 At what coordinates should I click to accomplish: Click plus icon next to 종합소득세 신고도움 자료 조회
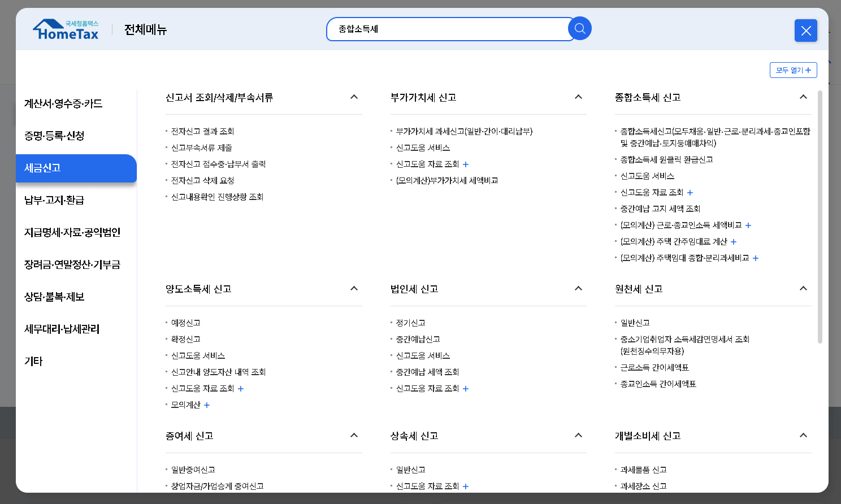tap(690, 193)
